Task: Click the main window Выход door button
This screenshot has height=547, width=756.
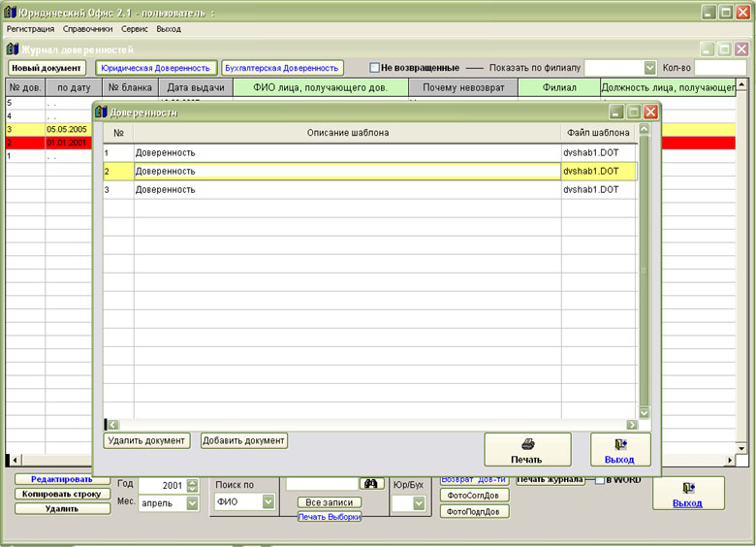Action: (688, 493)
